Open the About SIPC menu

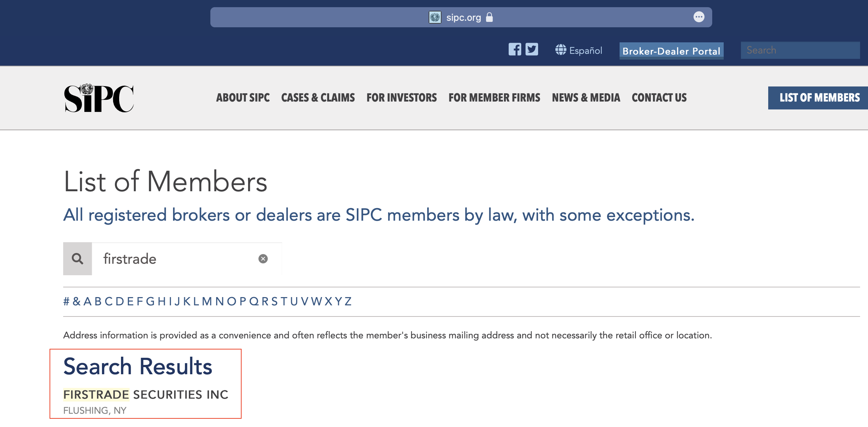click(x=243, y=98)
